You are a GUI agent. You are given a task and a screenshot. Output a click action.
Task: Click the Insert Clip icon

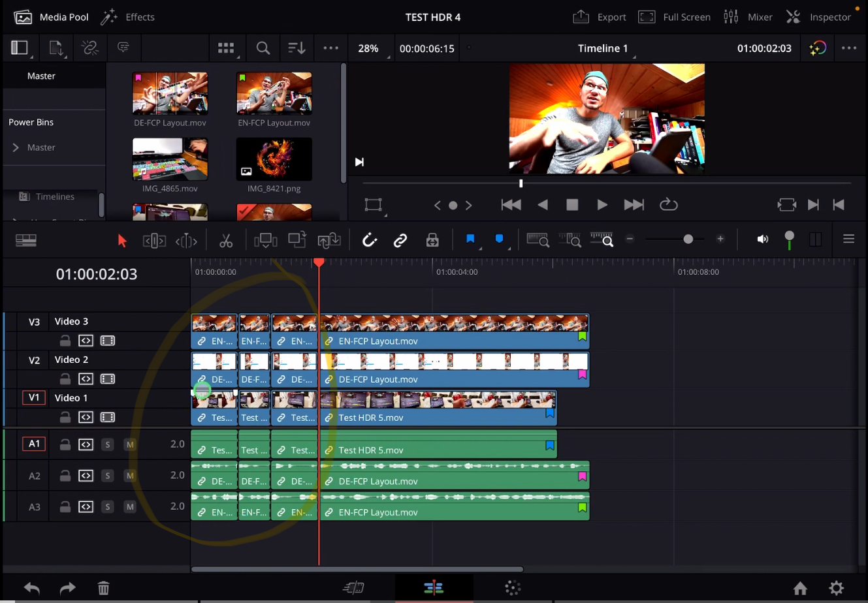pyautogui.click(x=266, y=240)
